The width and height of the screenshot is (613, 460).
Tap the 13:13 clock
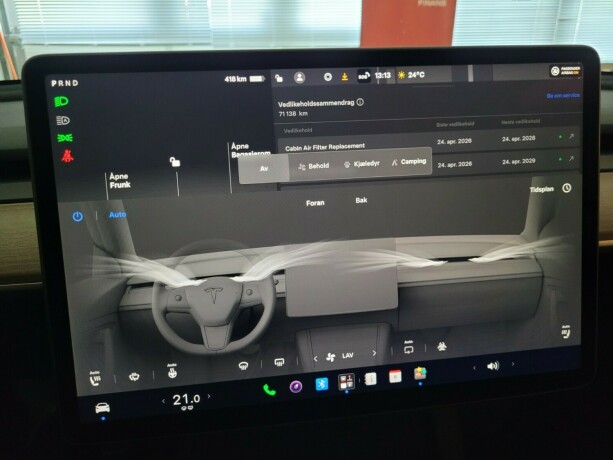[382, 75]
